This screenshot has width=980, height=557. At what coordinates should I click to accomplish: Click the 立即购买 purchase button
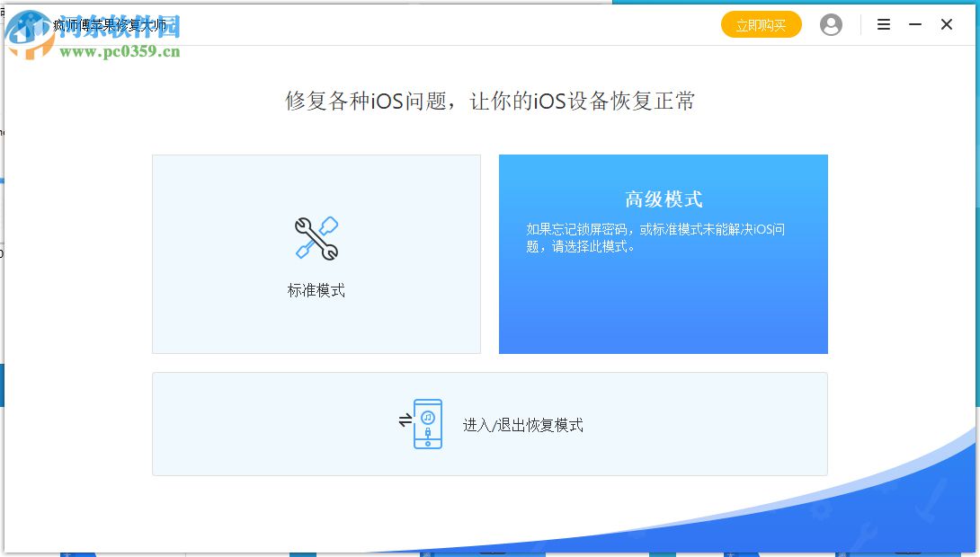[x=761, y=25]
